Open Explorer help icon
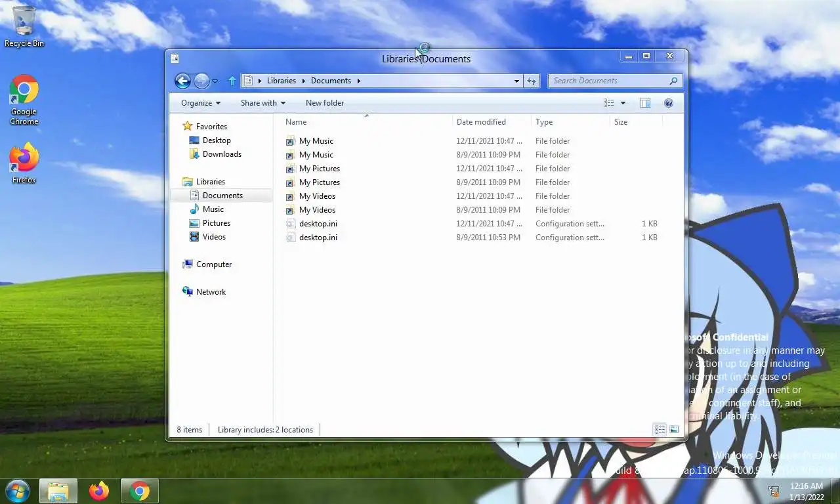The width and height of the screenshot is (840, 504). (x=669, y=103)
